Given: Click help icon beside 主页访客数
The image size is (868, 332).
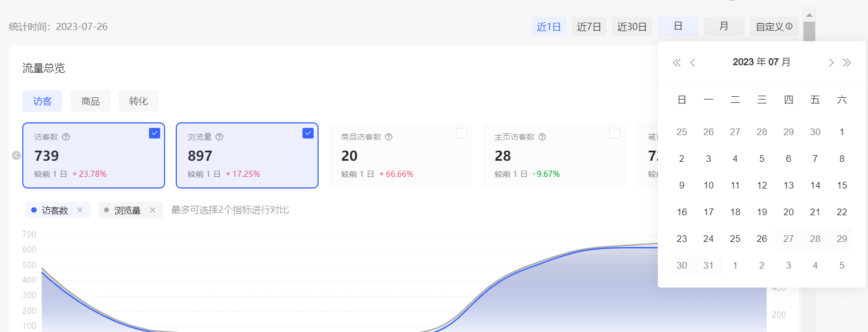Looking at the screenshot, I should tap(542, 137).
